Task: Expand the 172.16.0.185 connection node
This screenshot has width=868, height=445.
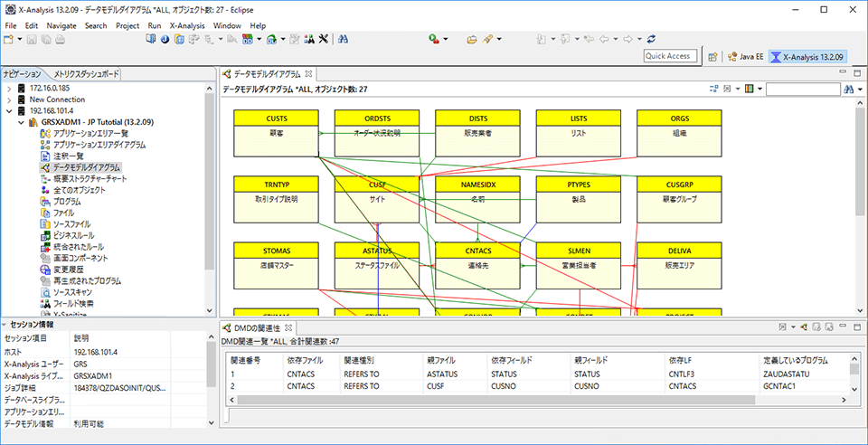Action: pos(9,88)
